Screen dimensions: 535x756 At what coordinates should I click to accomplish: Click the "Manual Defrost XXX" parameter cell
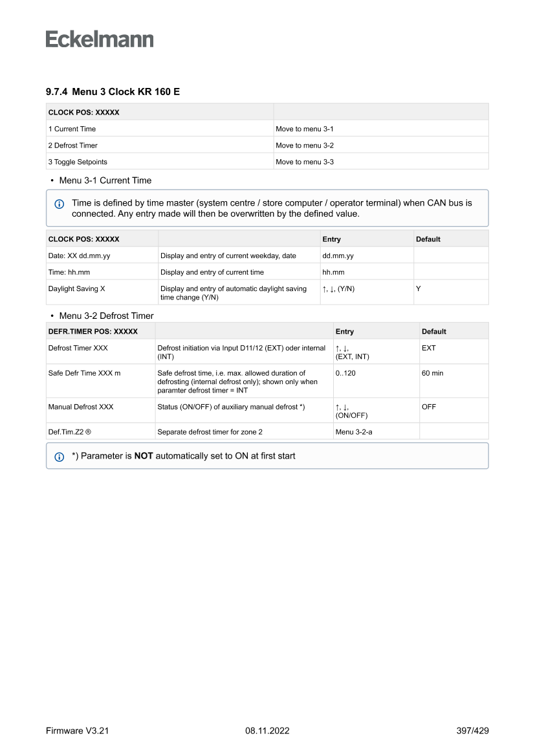[80, 407]
